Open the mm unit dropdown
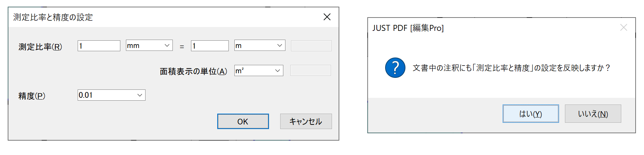Image resolution: width=644 pixels, height=155 pixels. pyautogui.click(x=149, y=46)
